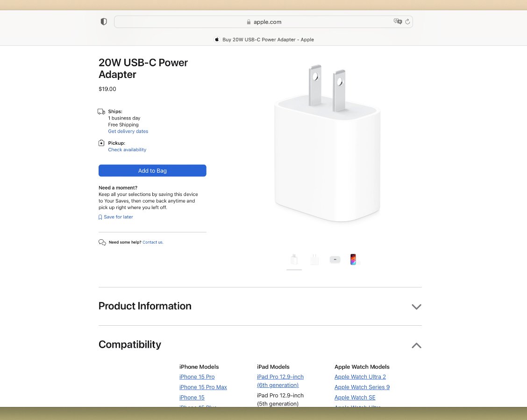Screen dimensions: 527x420
Task: Click the Add to Bag button
Action: click(152, 170)
